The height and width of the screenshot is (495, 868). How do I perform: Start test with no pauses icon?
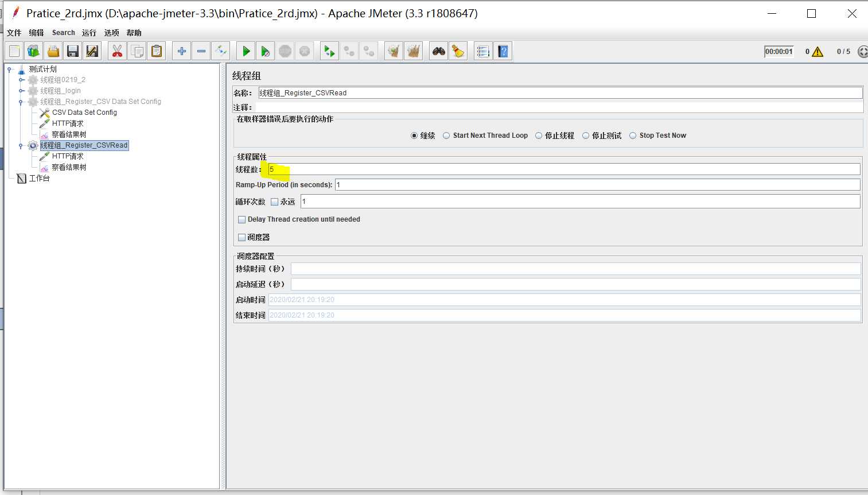[266, 51]
